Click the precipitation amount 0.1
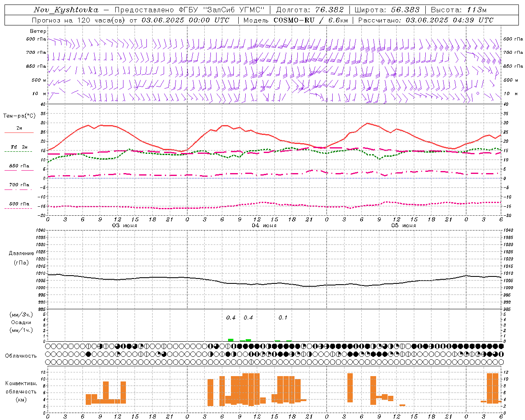The height and width of the screenshot is (420, 525). coord(283,317)
